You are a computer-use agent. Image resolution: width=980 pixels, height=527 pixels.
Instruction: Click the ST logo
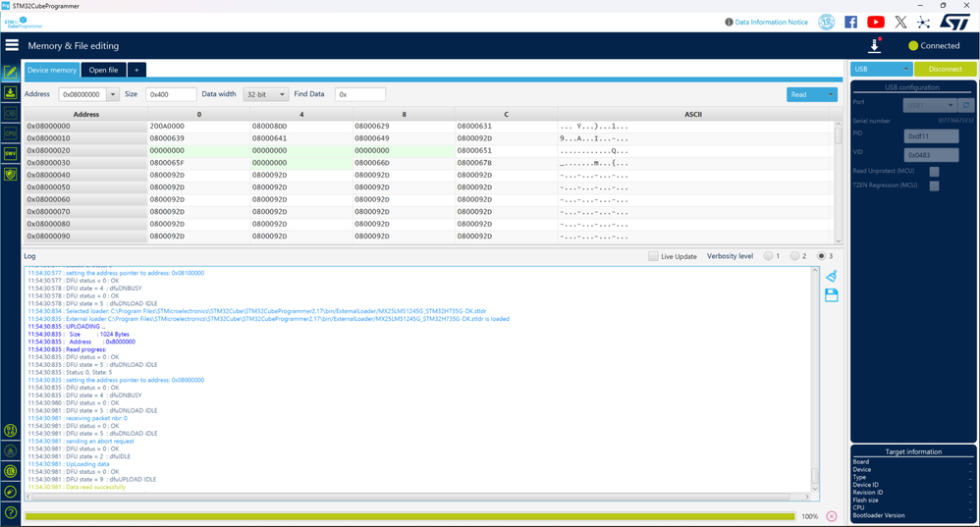(x=954, y=22)
